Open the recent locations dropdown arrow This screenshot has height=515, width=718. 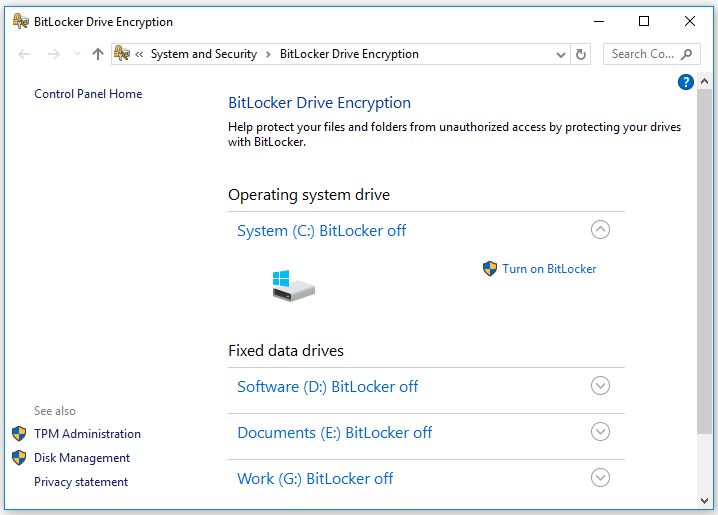(x=77, y=54)
